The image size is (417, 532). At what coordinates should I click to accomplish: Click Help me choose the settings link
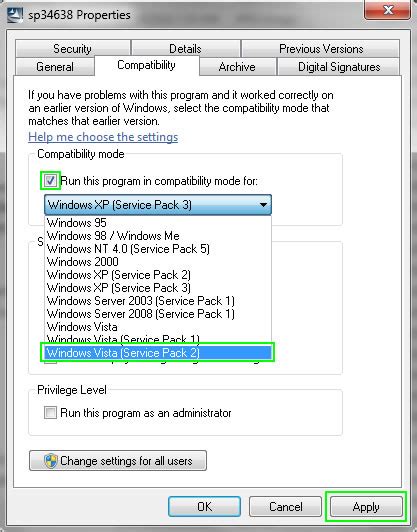pyautogui.click(x=103, y=137)
